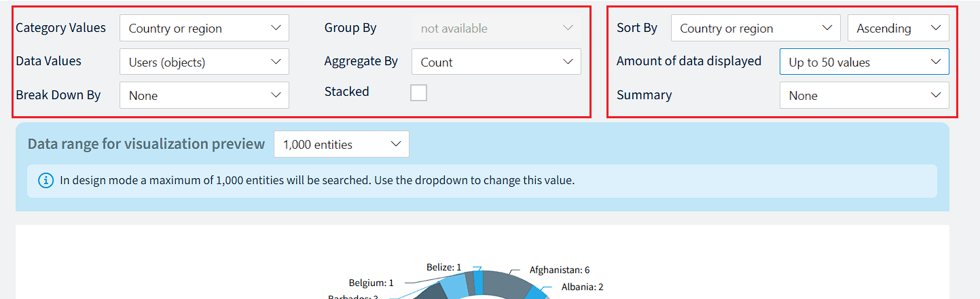
Task: Open the Sort By Country or region dropdown
Action: pyautogui.click(x=756, y=28)
